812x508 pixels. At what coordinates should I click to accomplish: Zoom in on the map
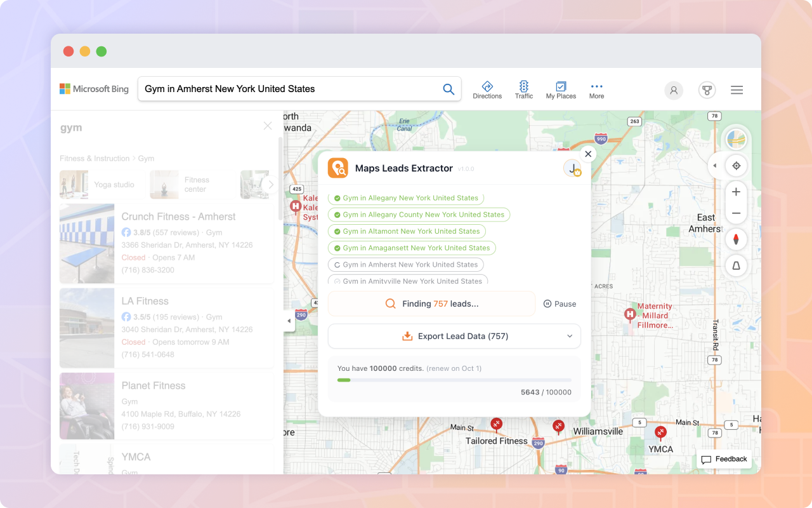coord(736,192)
